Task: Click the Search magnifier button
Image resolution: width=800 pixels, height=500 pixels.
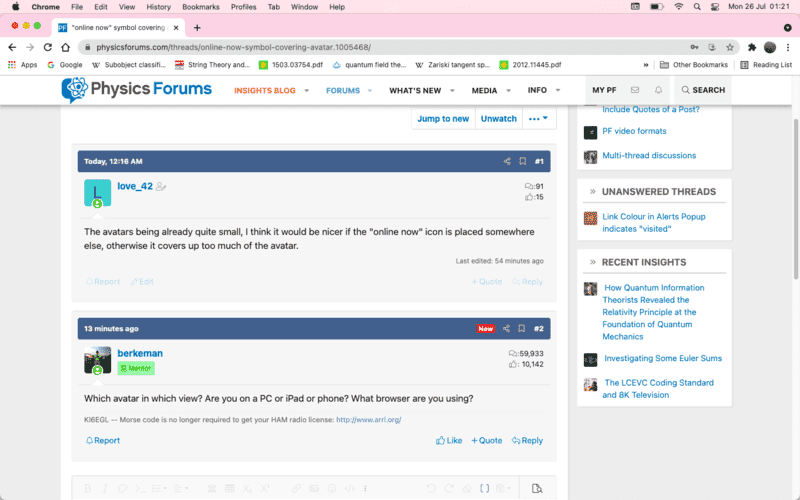Action: coord(703,90)
